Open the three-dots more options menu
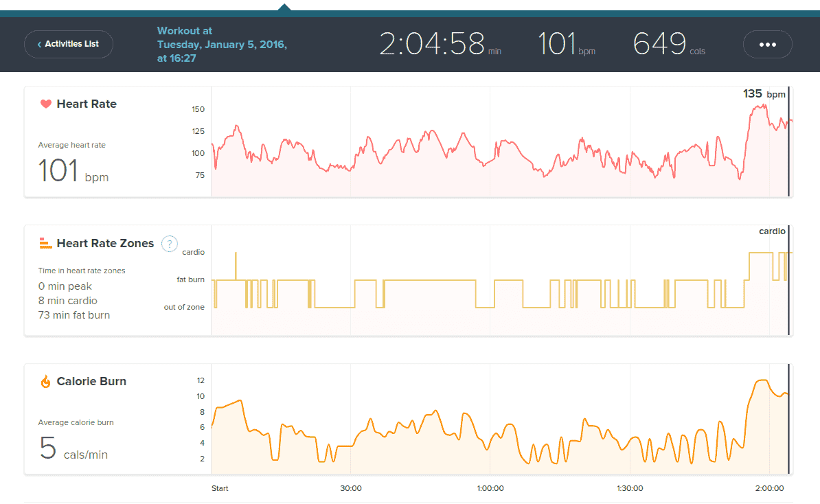820x504 pixels. 767,44
